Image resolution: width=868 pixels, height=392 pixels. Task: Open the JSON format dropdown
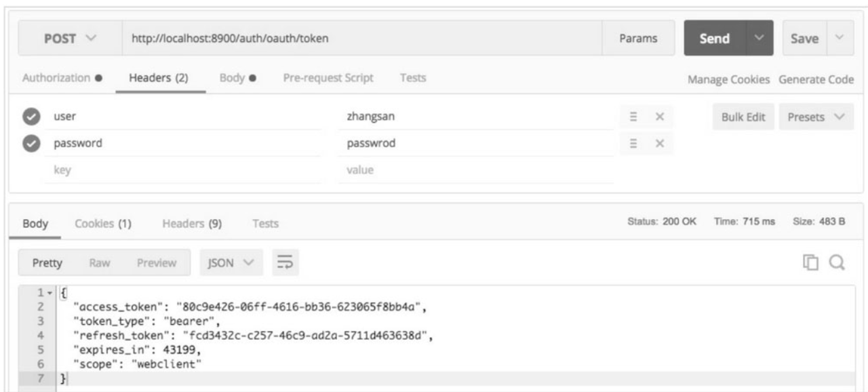click(232, 262)
